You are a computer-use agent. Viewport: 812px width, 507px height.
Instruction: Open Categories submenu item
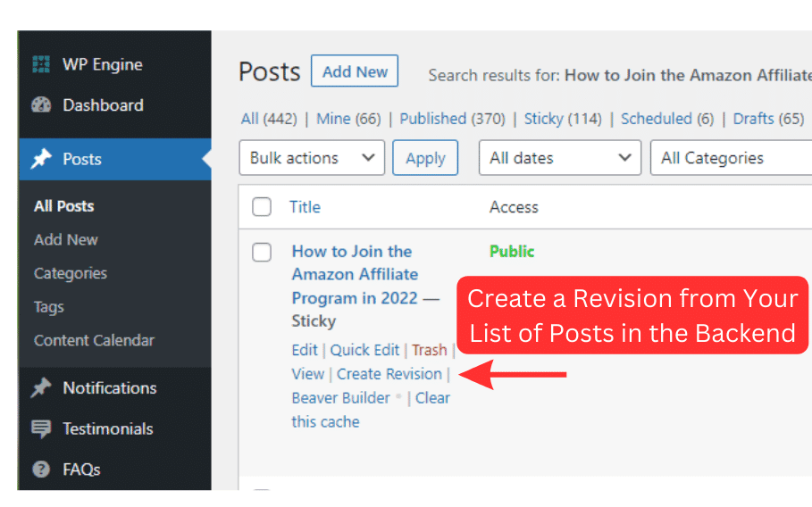[x=71, y=273]
